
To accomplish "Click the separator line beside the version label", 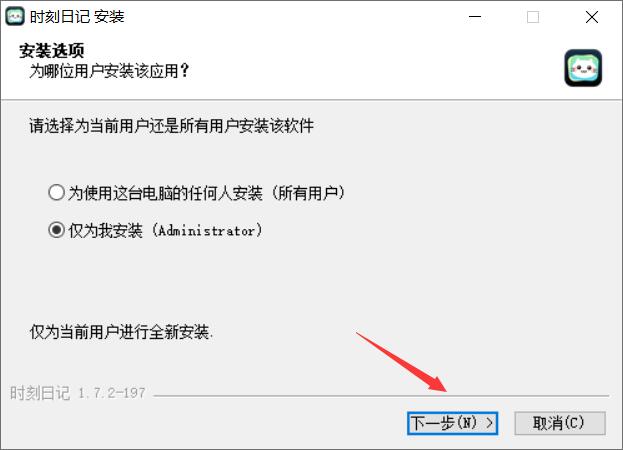I will (381, 396).
